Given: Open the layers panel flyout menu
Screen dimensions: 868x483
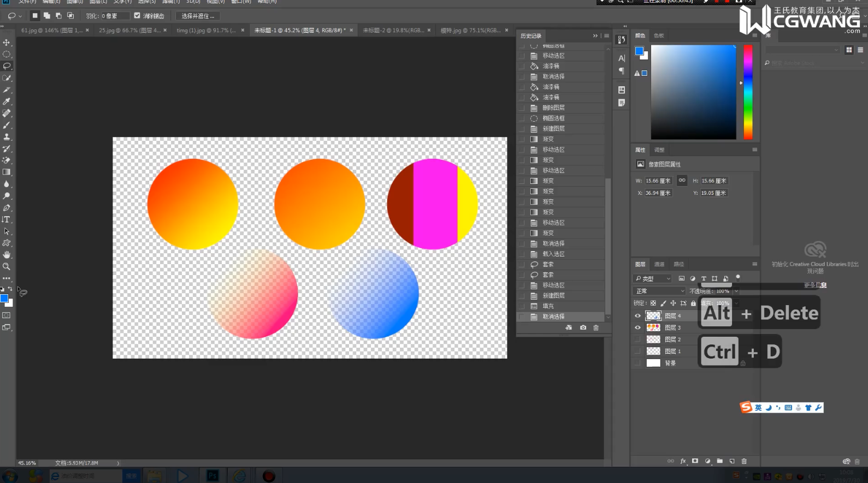Looking at the screenshot, I should pos(754,264).
